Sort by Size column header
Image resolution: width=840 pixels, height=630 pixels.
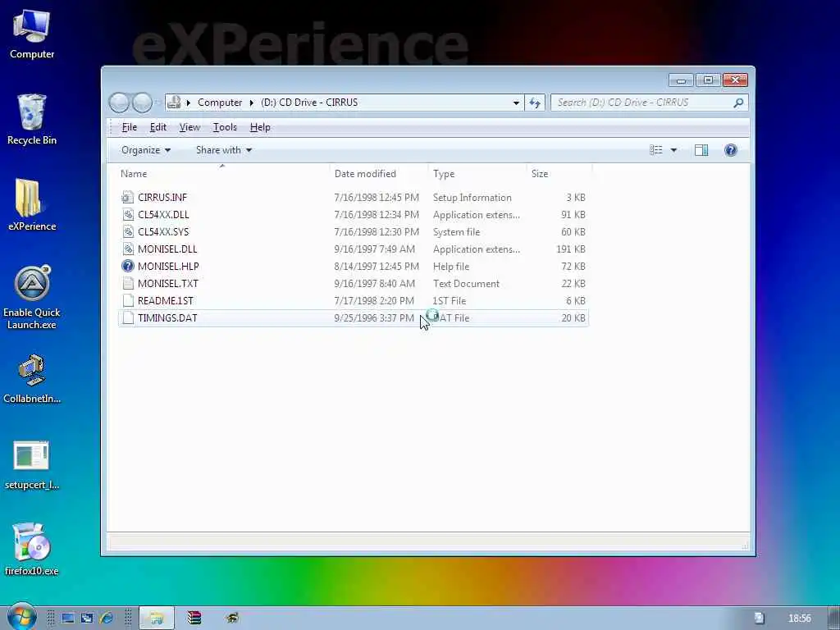point(559,174)
